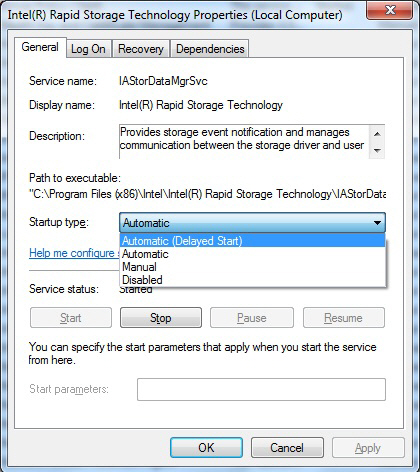420x472 pixels.
Task: Click the Apply button
Action: [368, 448]
